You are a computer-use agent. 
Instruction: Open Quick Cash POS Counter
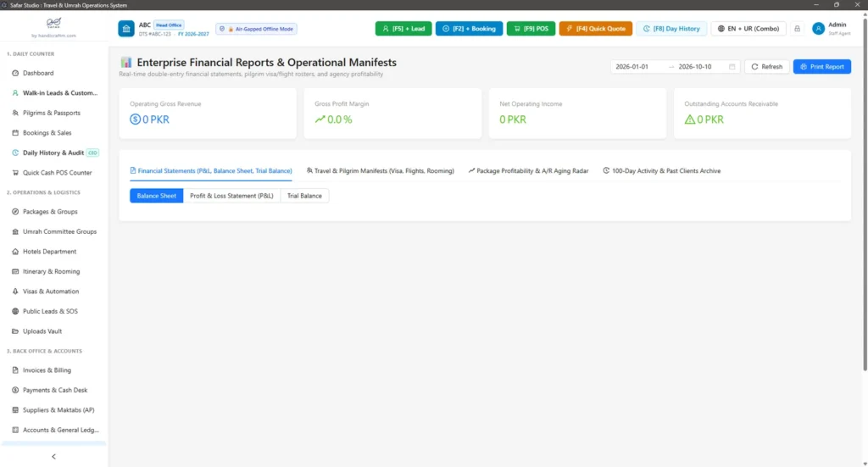coord(53,173)
